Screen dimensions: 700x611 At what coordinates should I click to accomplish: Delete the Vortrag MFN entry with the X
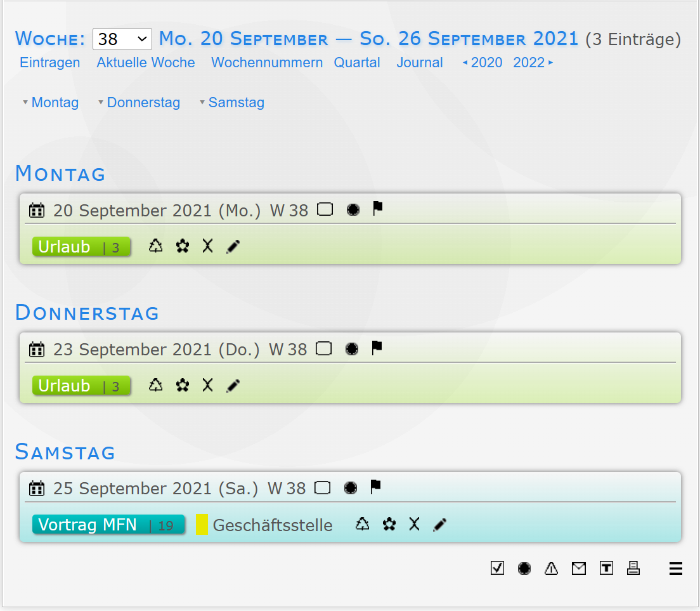click(414, 523)
